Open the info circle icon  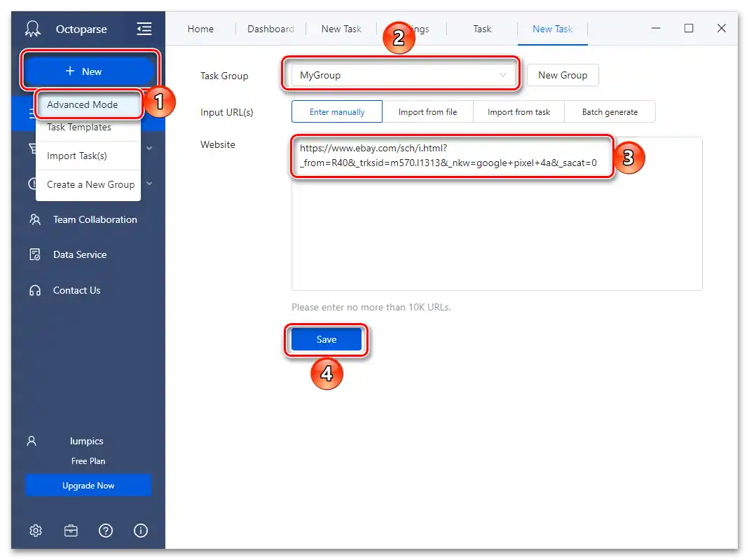pyautogui.click(x=140, y=531)
